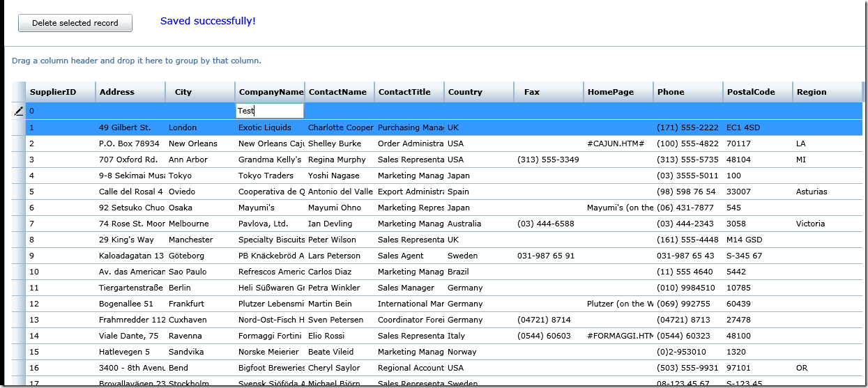Click the (171) 555-2222 phone cell

[688, 127]
